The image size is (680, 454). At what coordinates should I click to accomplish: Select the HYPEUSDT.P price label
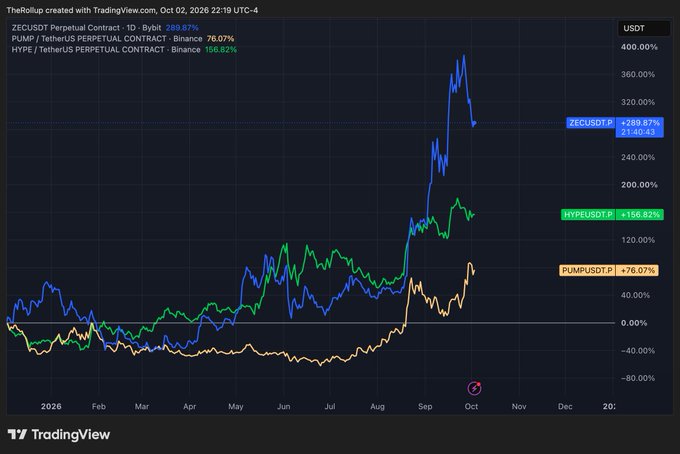pos(588,215)
